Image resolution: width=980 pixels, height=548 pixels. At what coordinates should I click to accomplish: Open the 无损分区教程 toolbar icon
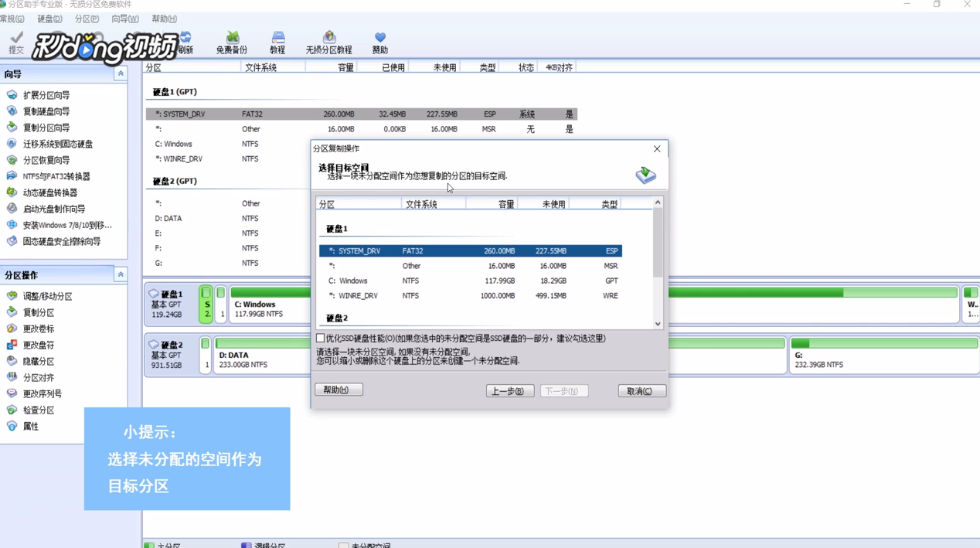328,43
